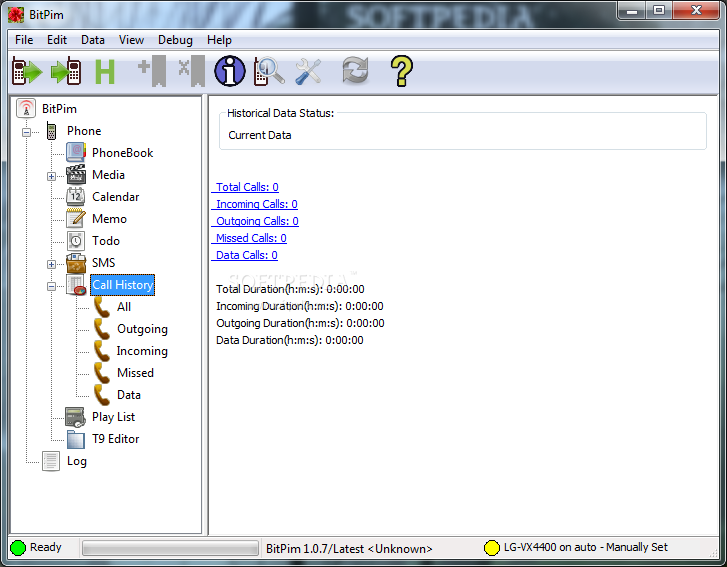The height and width of the screenshot is (567, 727).
Task: Click the Send Phone Data toolbar icon
Action: 66,71
